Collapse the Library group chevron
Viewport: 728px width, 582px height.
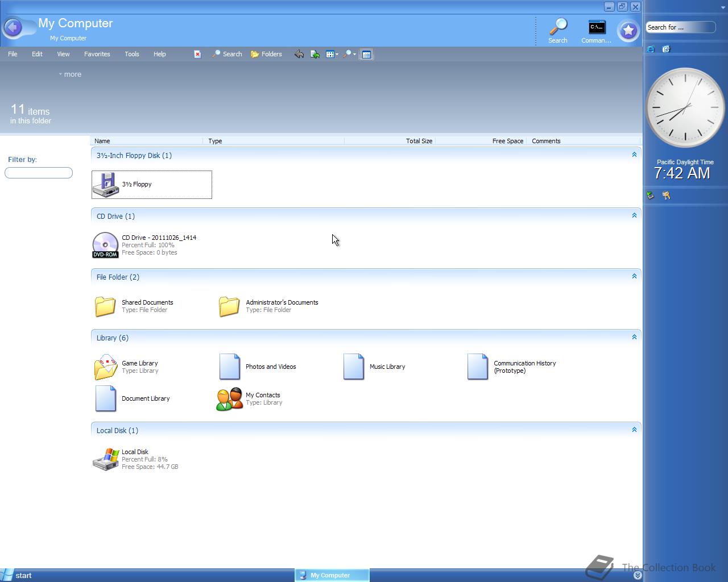(x=634, y=337)
